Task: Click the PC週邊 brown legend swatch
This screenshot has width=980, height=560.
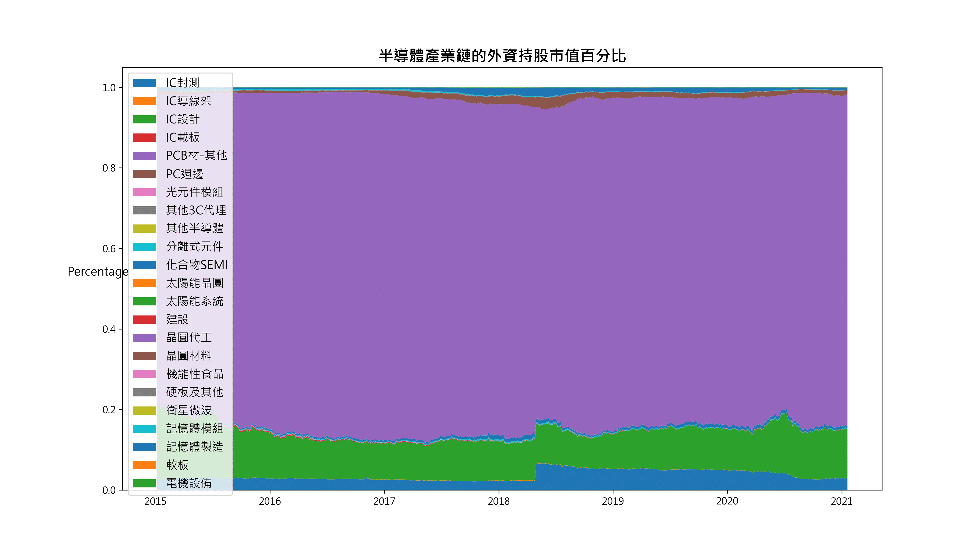Action: (145, 174)
